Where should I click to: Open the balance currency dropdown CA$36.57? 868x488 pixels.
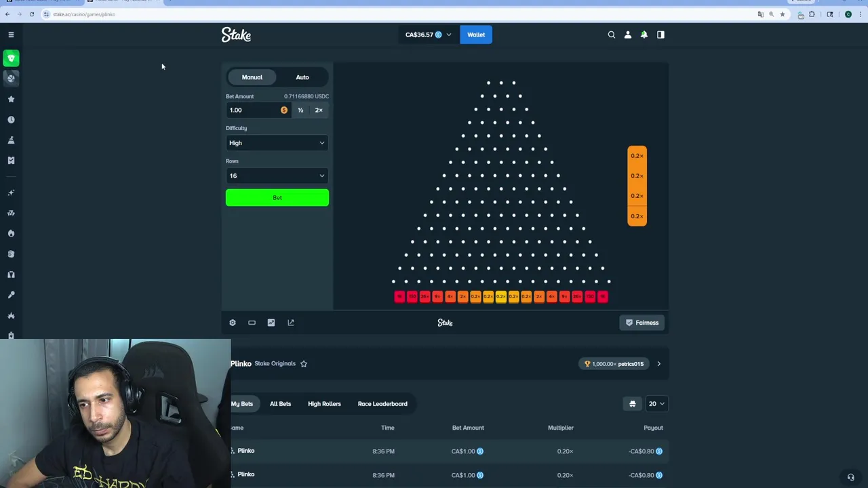tap(429, 35)
